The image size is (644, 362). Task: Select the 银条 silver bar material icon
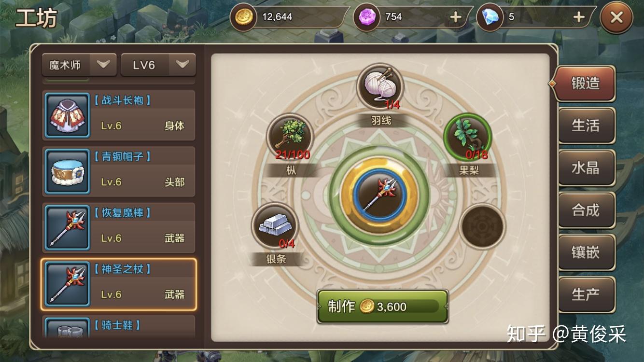pyautogui.click(x=275, y=226)
